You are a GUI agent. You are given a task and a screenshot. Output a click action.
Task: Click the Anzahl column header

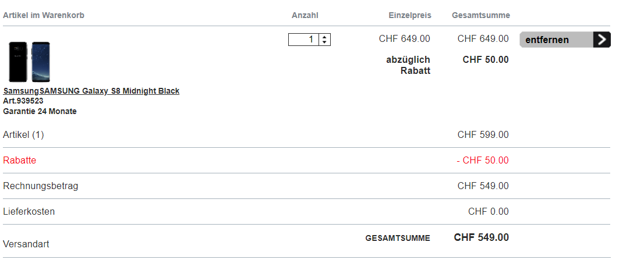point(305,15)
